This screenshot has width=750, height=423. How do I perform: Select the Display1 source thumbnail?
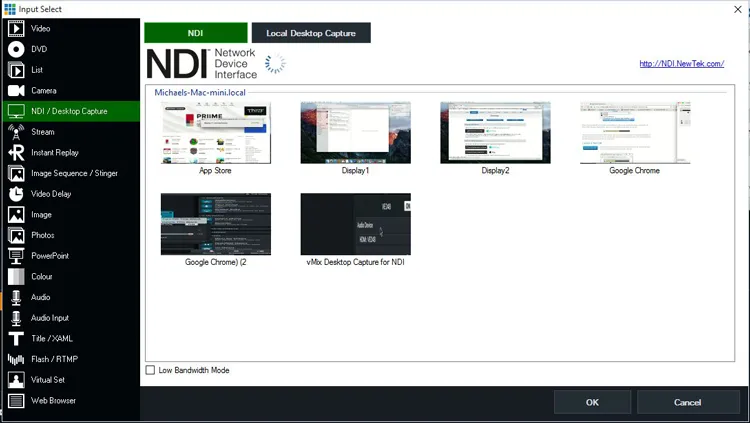pyautogui.click(x=355, y=133)
